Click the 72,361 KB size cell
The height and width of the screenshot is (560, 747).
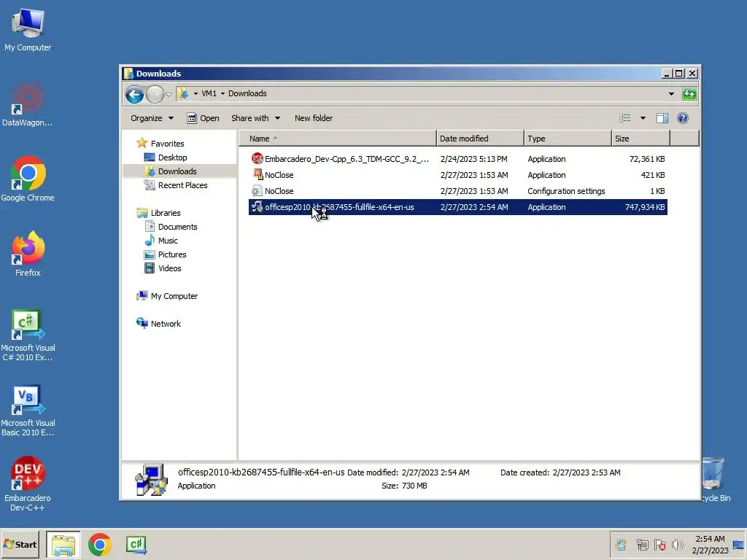click(x=647, y=159)
